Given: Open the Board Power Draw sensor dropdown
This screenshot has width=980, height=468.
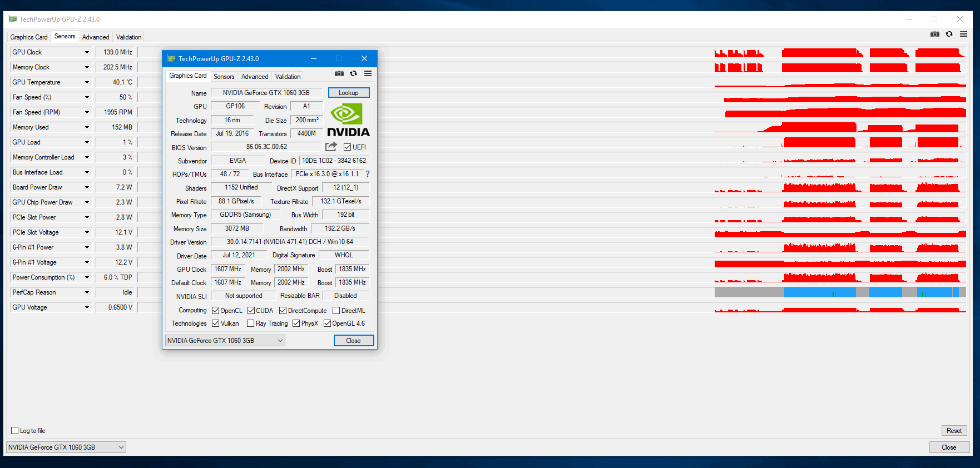Looking at the screenshot, I should point(87,187).
